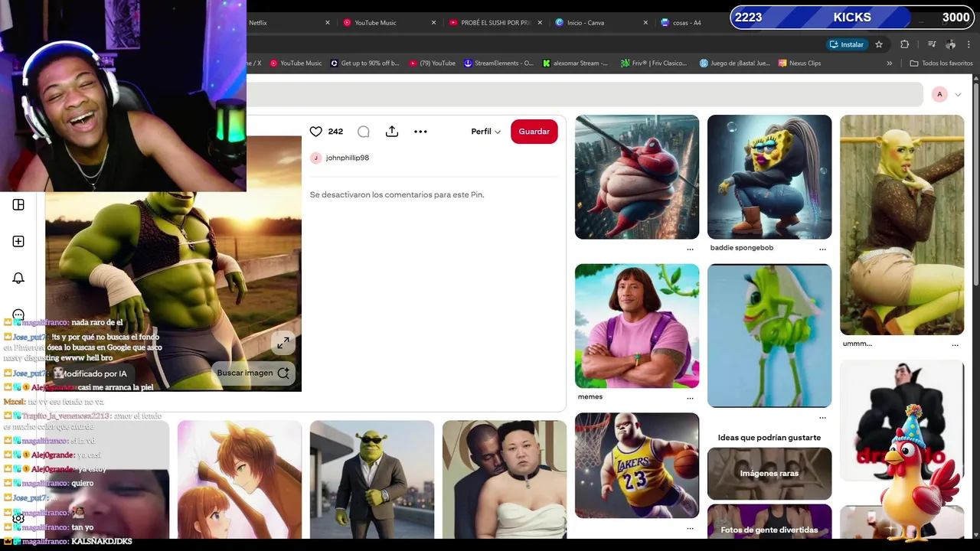Image resolution: width=980 pixels, height=551 pixels.
Task: Open options for the baddie spongebob pin
Action: pyautogui.click(x=822, y=249)
